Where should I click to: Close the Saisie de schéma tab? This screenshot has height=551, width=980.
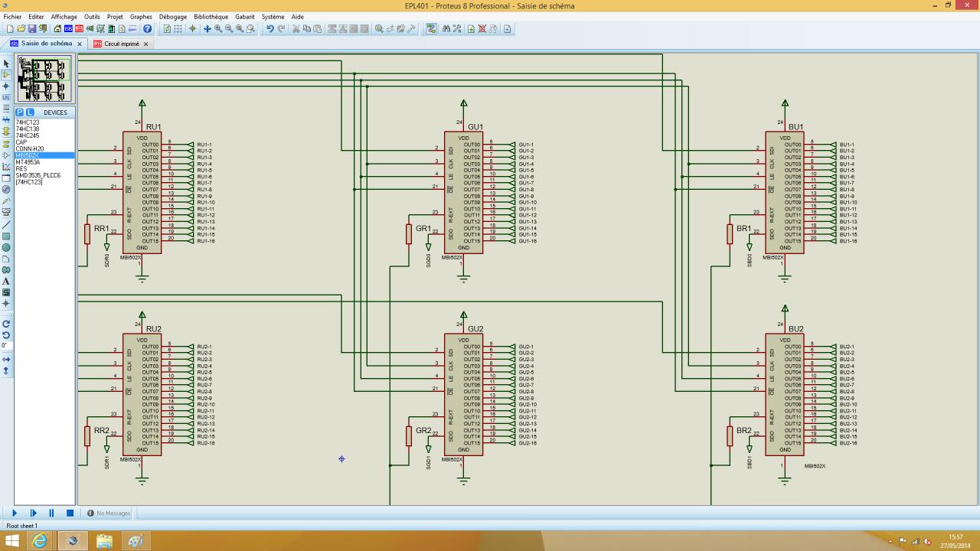tap(80, 44)
